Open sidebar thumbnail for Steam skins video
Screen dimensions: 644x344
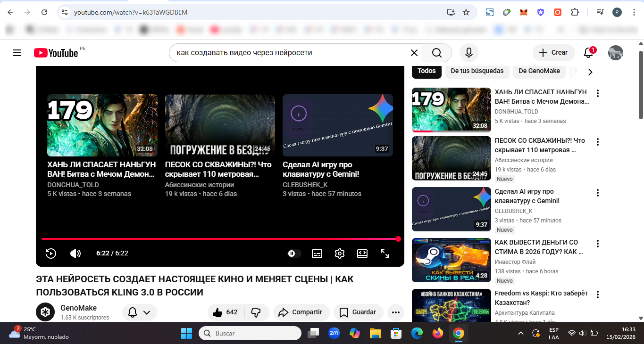[x=452, y=260]
